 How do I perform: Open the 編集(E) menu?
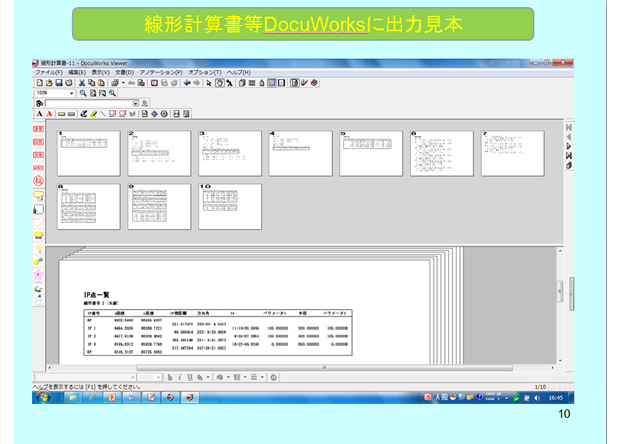pyautogui.click(x=77, y=73)
